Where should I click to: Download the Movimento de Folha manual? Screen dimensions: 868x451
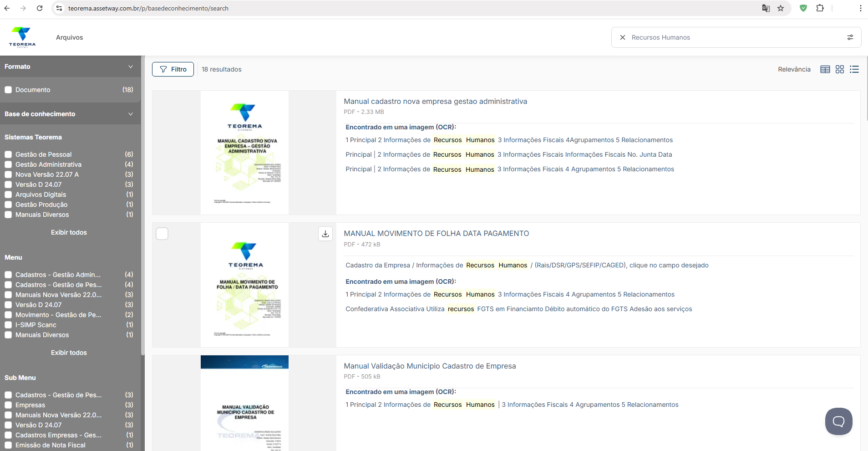point(325,234)
